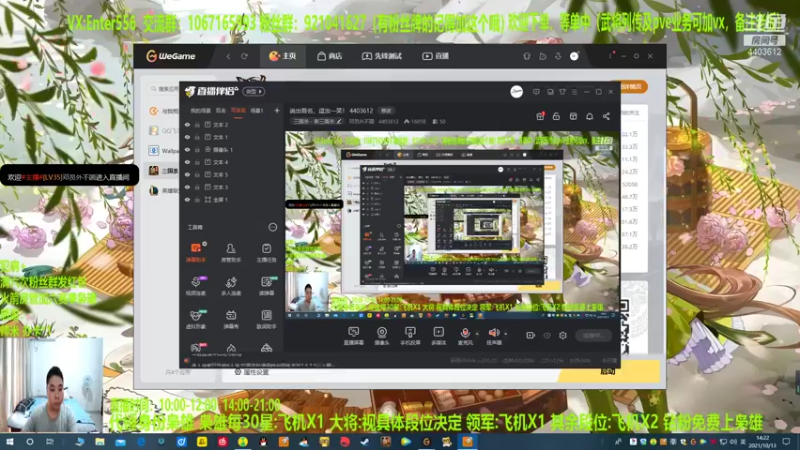Open WeGame 商店 tab
The height and width of the screenshot is (450, 800).
tap(330, 56)
